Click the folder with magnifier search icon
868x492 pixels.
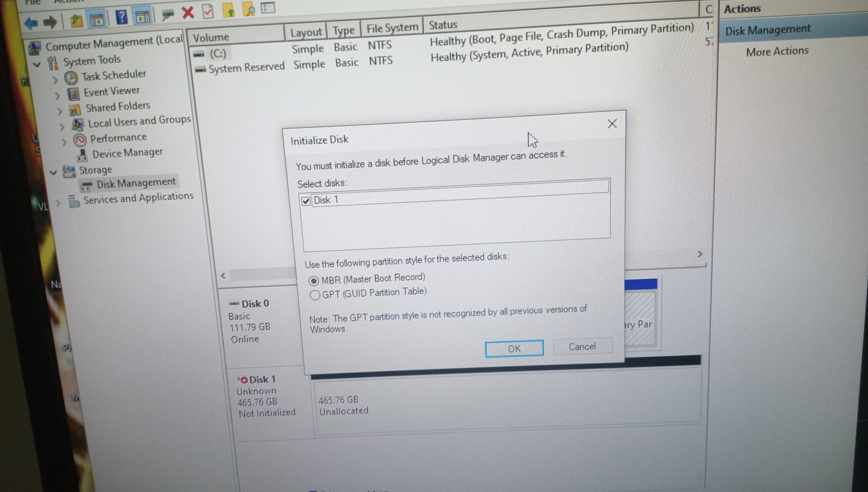249,9
